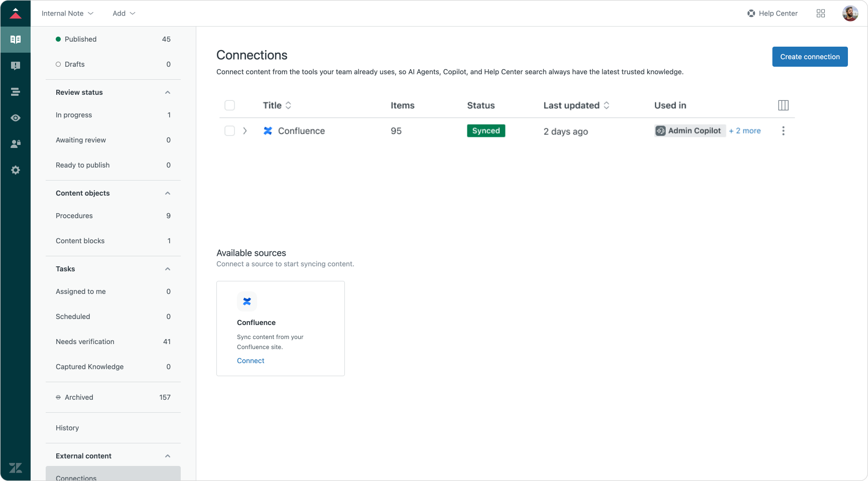Open the settings gear icon in sidebar
The width and height of the screenshot is (868, 481).
point(16,170)
